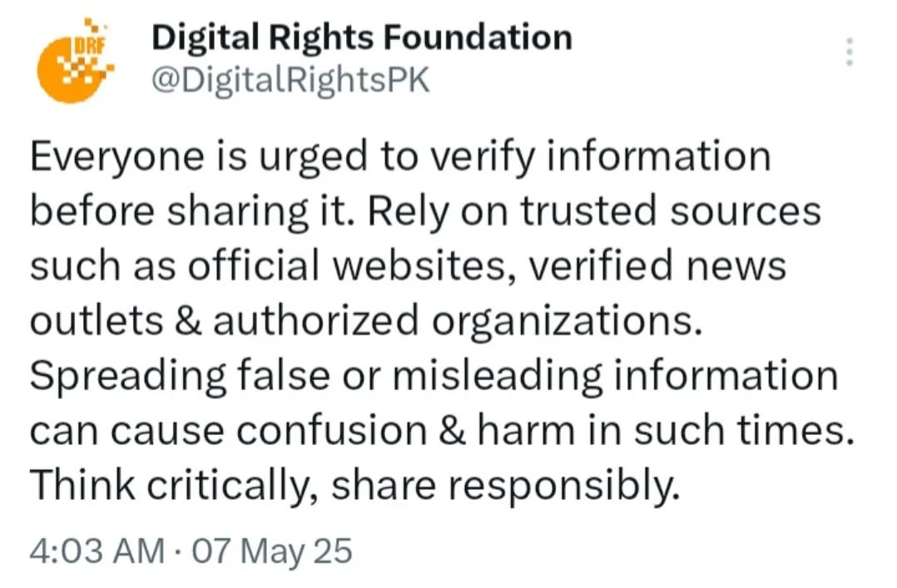Click the 07 May 25 date
Screen dimensions: 897x588
272,551
